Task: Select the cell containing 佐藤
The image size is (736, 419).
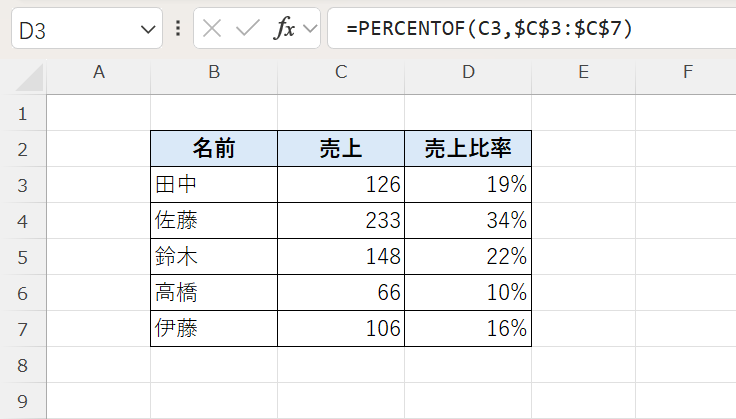Action: pos(214,220)
